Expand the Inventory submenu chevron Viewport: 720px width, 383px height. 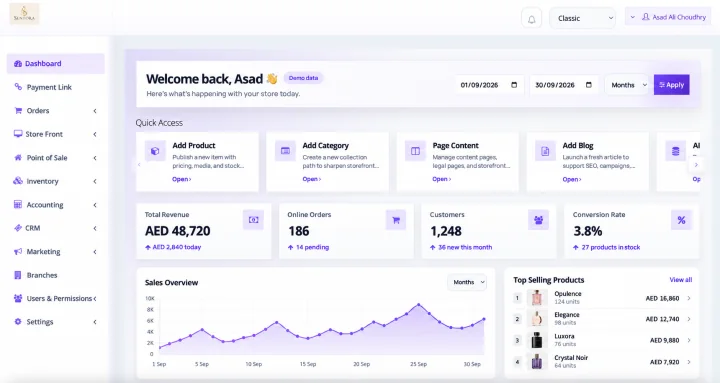coord(95,181)
